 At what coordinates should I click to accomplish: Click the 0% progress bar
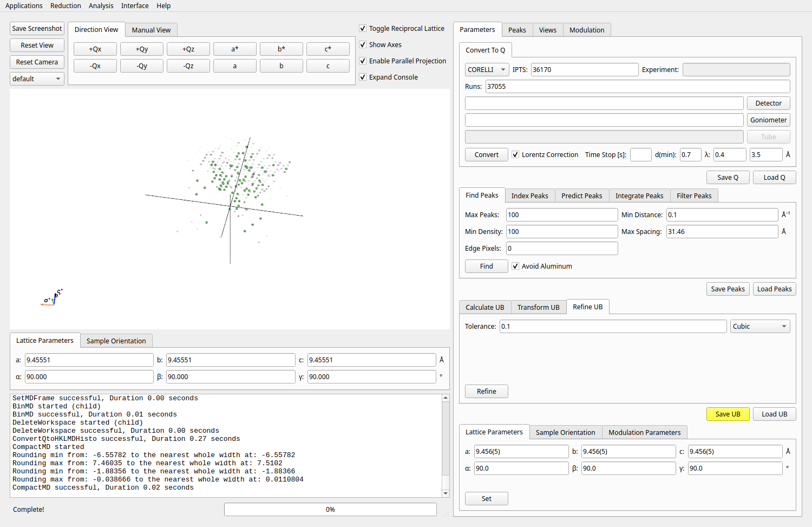[330, 509]
